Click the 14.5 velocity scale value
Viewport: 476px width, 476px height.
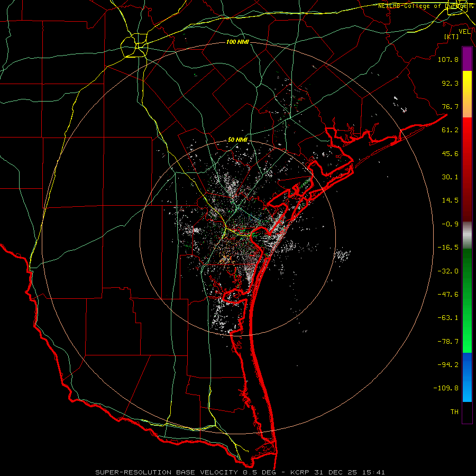click(450, 200)
